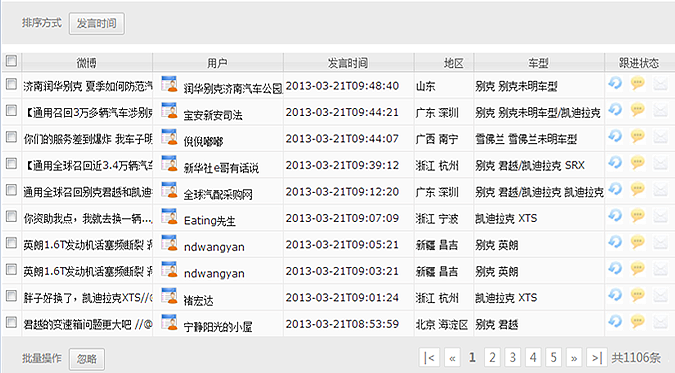
Task: Click user avatar icon for Eating先生
Action: tap(169, 216)
